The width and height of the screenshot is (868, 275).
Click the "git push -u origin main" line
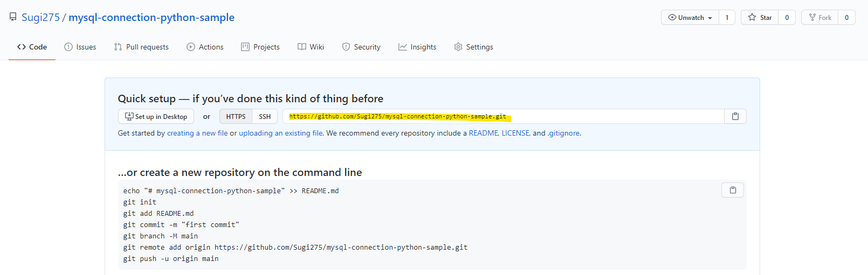coord(171,259)
